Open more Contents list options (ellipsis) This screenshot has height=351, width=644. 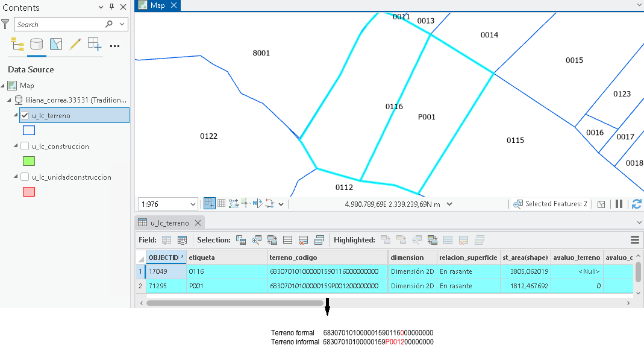115,46
